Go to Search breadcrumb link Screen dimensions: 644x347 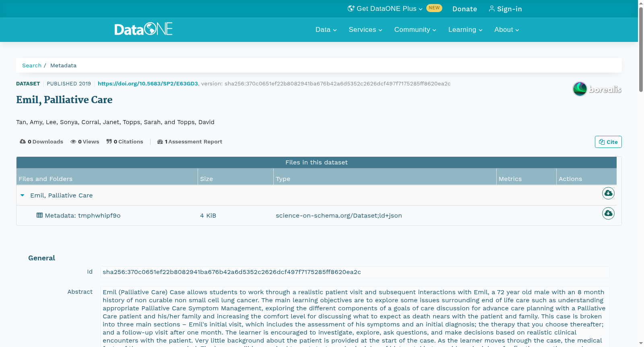(x=32, y=65)
